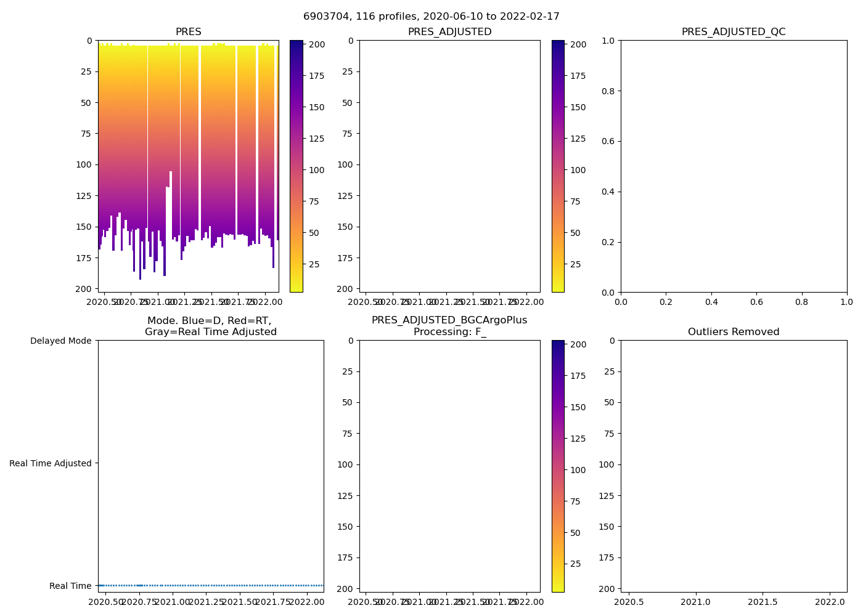
Task: Click the Mode plot title text
Action: pyautogui.click(x=210, y=326)
